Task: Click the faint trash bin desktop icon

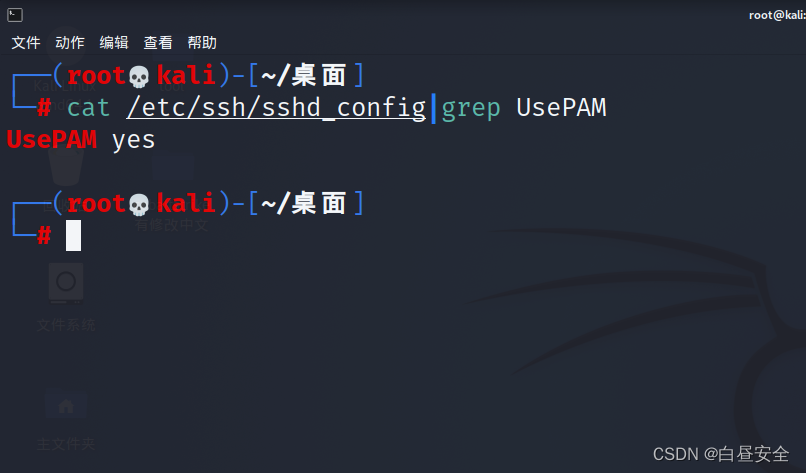Action: coord(66,166)
